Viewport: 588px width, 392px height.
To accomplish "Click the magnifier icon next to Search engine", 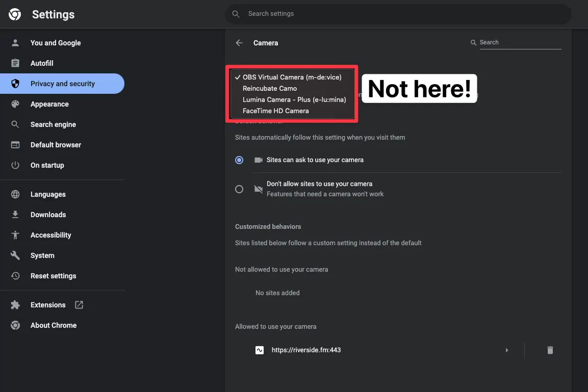I will pyautogui.click(x=15, y=124).
